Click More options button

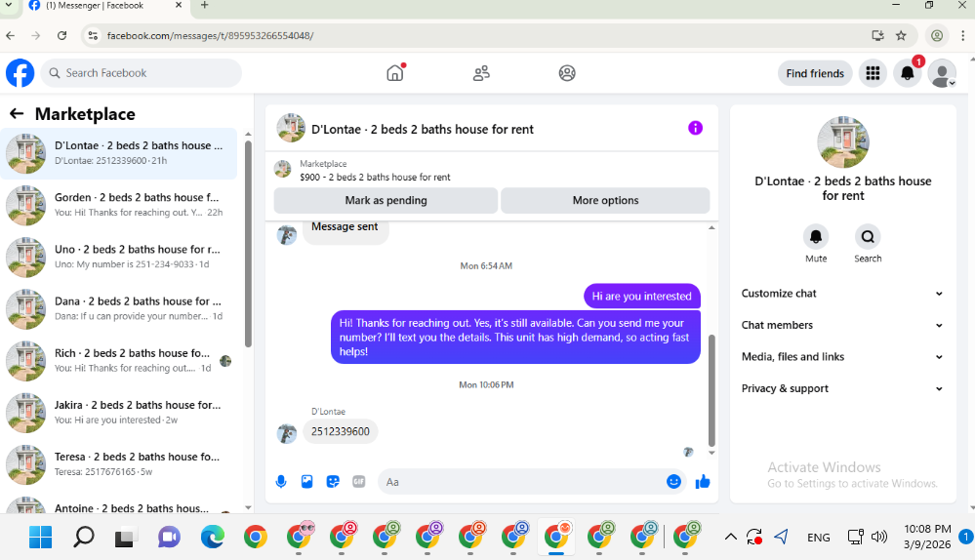[605, 200]
